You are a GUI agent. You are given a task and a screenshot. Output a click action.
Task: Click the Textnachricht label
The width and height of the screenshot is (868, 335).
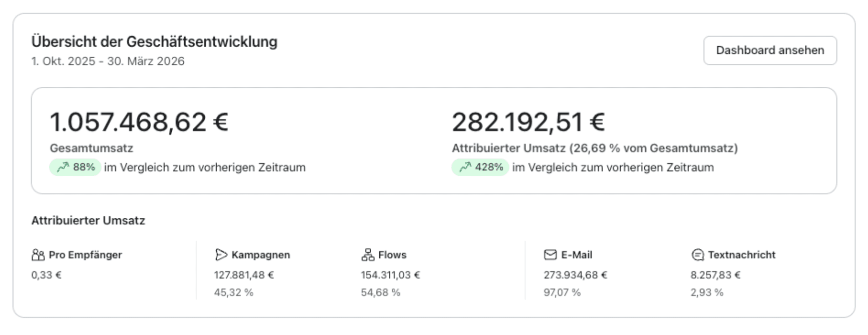(742, 255)
